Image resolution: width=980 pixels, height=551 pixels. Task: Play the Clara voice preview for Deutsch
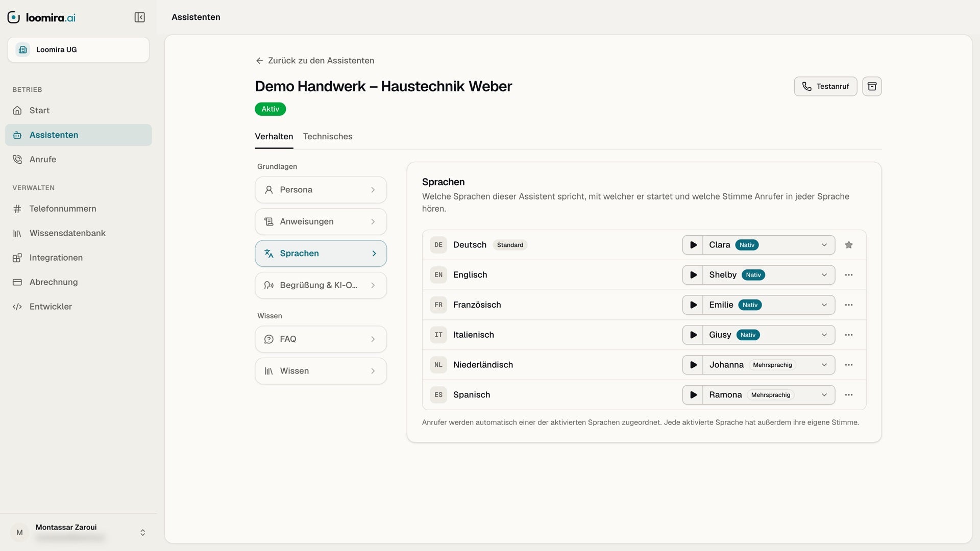[x=693, y=245]
